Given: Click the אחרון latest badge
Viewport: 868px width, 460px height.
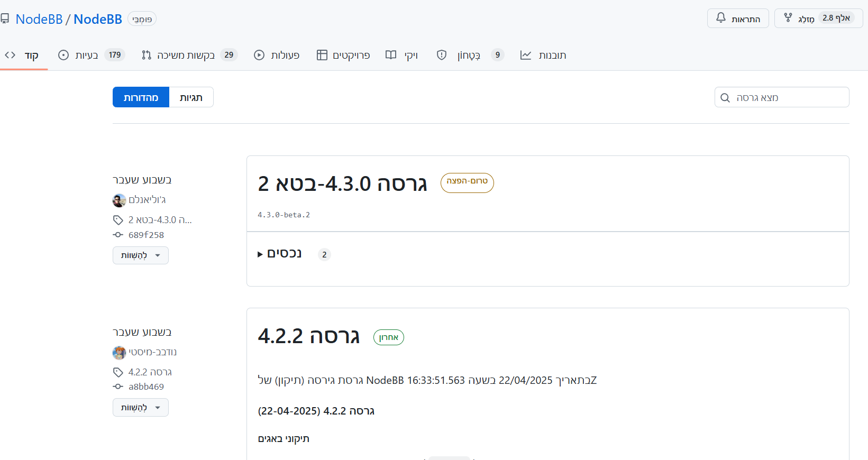Looking at the screenshot, I should pyautogui.click(x=389, y=337).
